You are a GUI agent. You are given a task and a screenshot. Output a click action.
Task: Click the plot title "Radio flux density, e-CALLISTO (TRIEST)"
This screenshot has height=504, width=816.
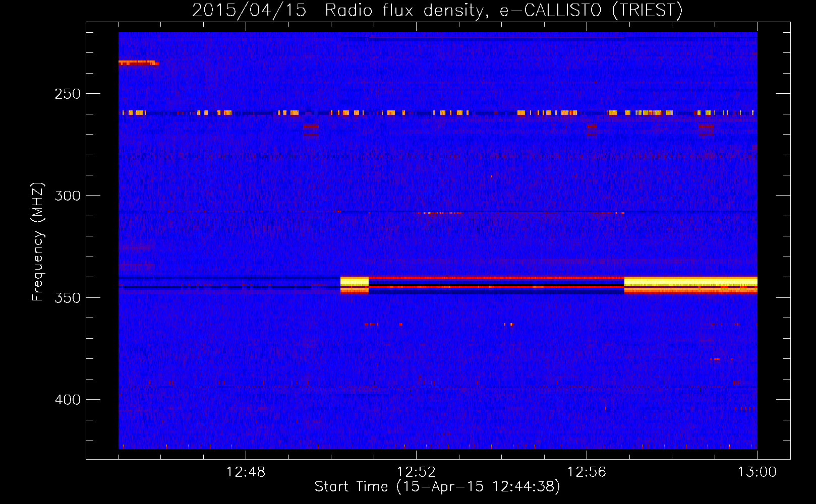tap(503, 10)
